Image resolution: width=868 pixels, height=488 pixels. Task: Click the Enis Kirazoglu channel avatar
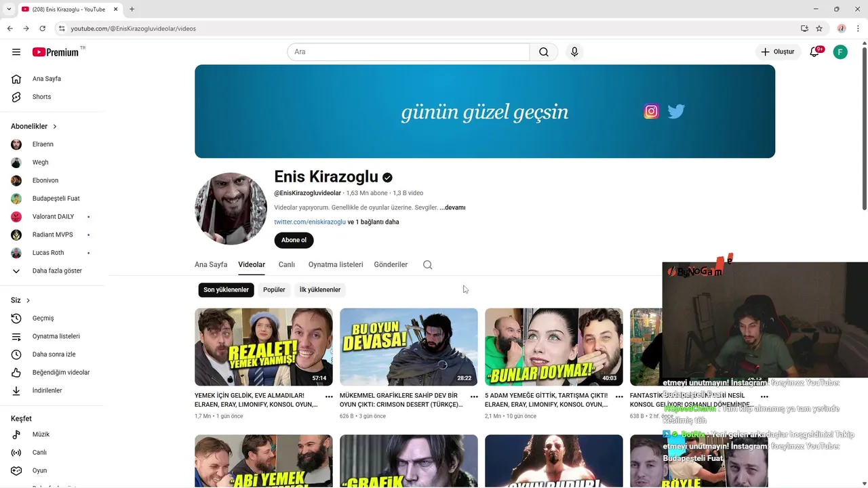[x=231, y=209]
